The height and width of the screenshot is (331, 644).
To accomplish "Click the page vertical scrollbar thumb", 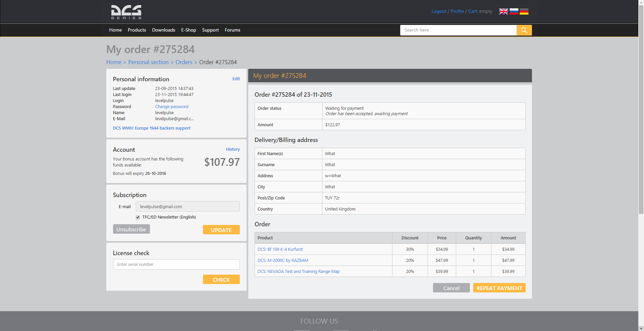I will click(641, 109).
